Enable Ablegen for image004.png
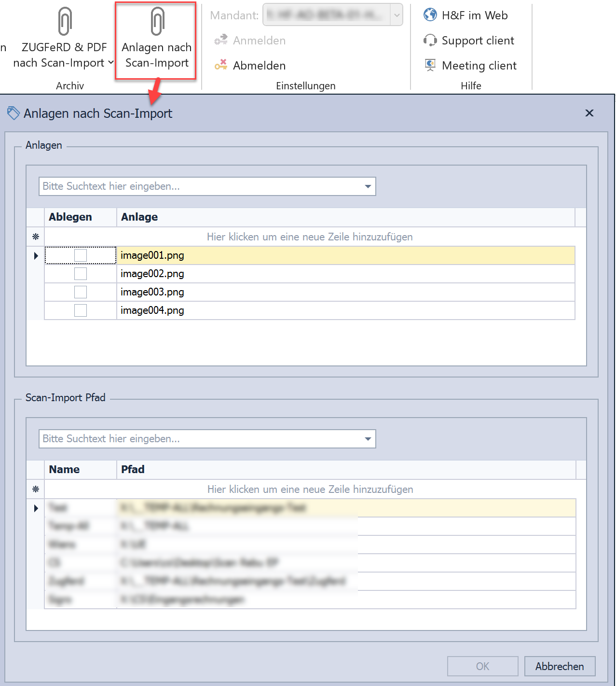 (x=81, y=310)
